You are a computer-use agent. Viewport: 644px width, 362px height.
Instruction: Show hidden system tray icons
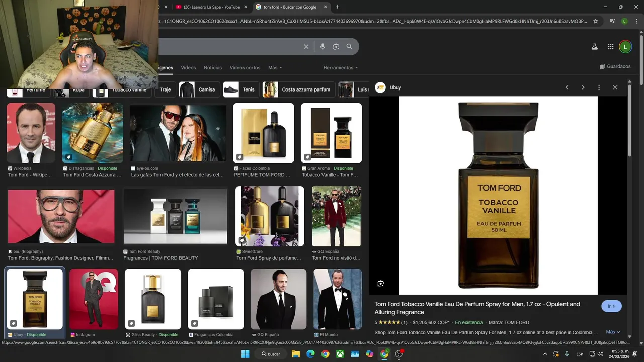545,354
